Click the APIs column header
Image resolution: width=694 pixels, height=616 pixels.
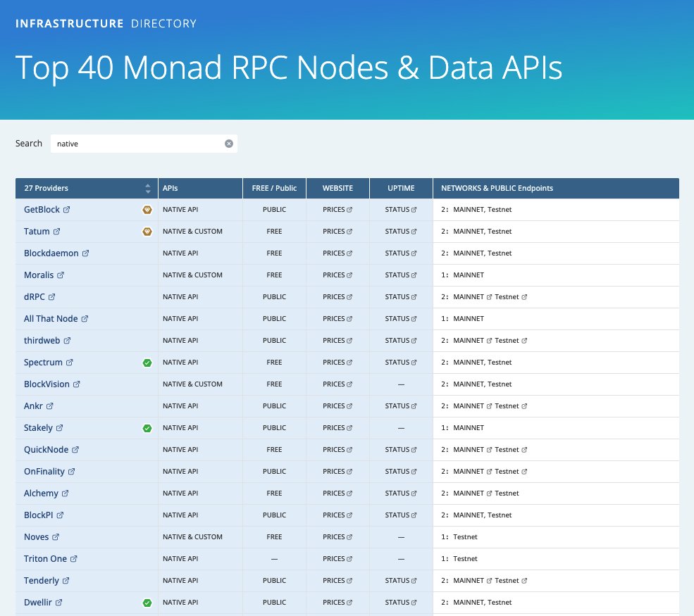(x=200, y=189)
